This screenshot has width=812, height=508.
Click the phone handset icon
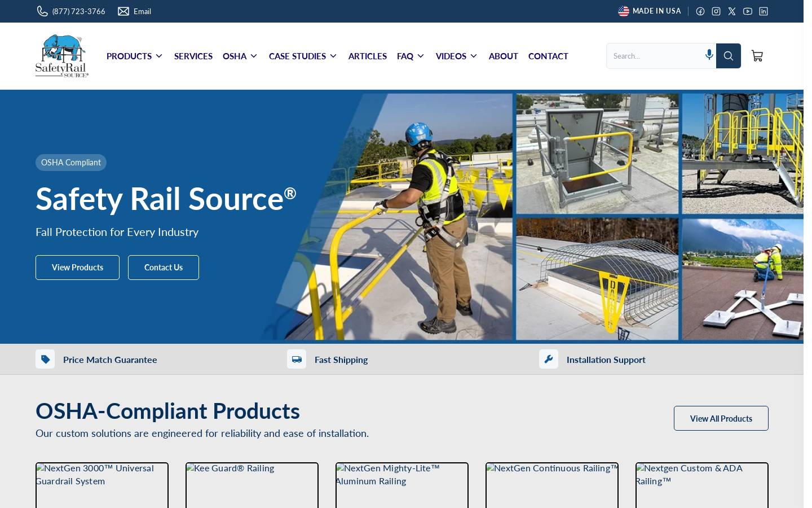pyautogui.click(x=42, y=11)
